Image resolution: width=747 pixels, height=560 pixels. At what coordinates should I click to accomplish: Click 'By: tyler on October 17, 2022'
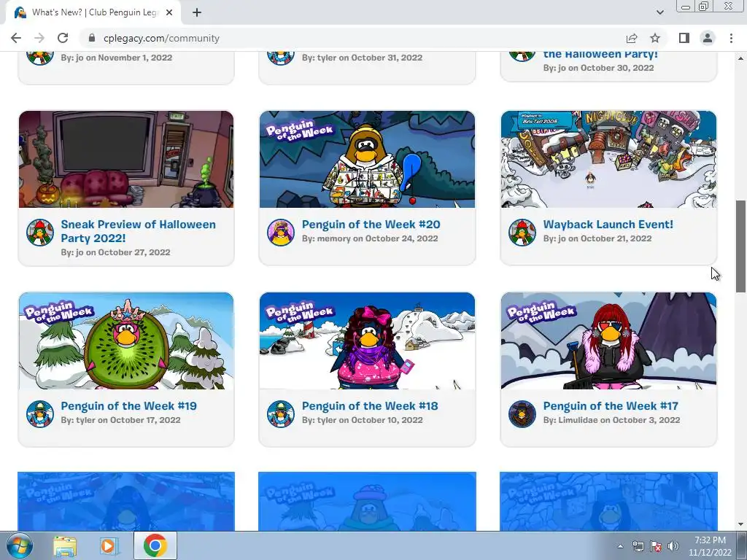click(x=120, y=420)
